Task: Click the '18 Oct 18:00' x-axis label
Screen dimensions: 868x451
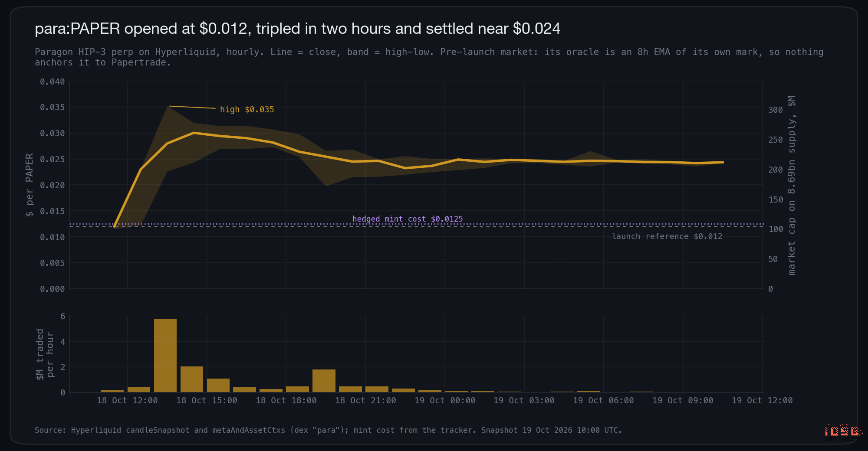Action: (x=286, y=401)
